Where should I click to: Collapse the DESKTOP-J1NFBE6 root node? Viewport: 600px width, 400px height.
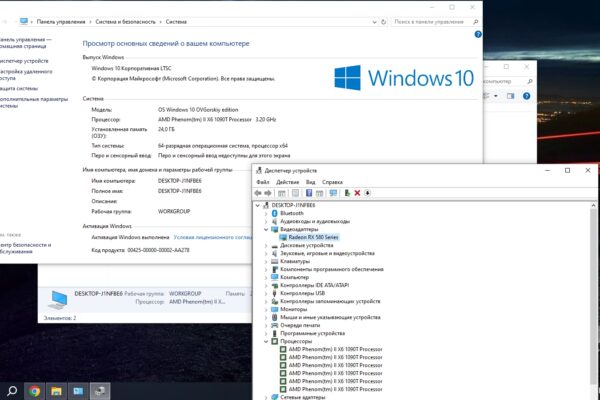258,206
